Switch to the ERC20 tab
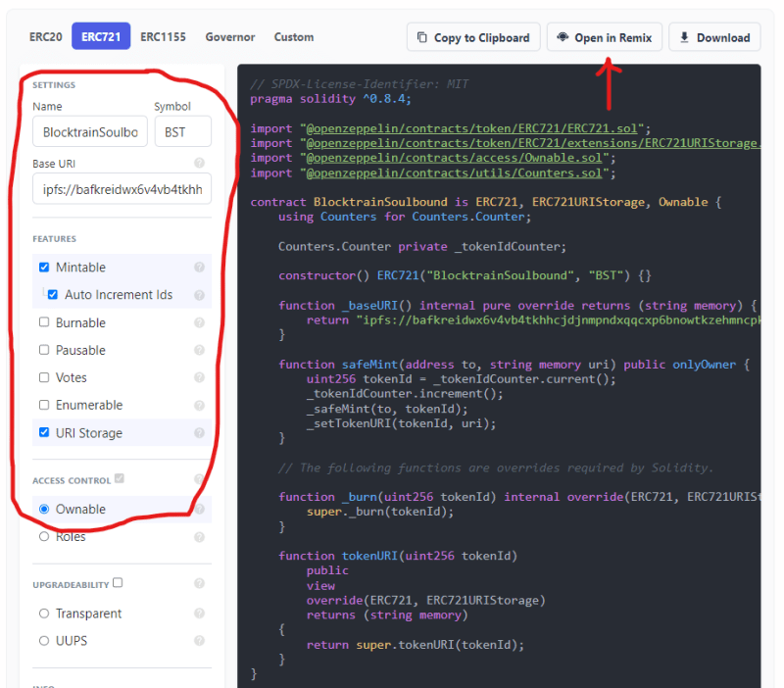 45,37
